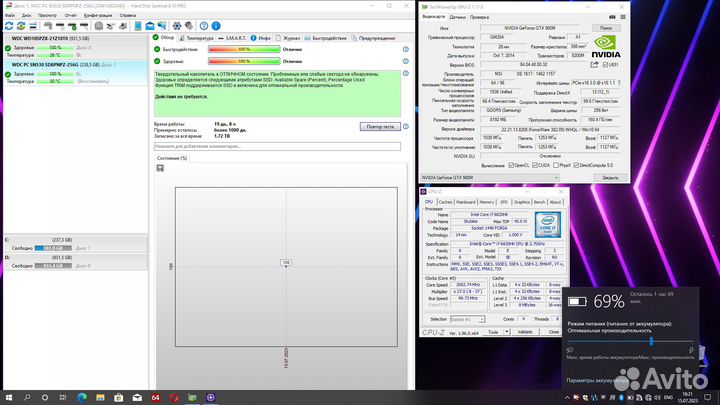This screenshot has width=720, height=405.
Task: Open the Tools dropdown arrow in CPU-Z
Action: coord(506,332)
